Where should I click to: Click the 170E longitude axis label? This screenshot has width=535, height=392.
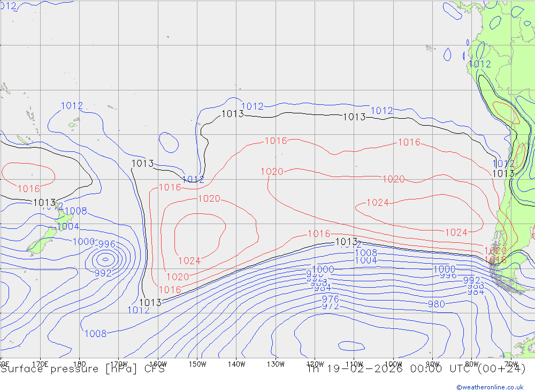pyautogui.click(x=40, y=364)
